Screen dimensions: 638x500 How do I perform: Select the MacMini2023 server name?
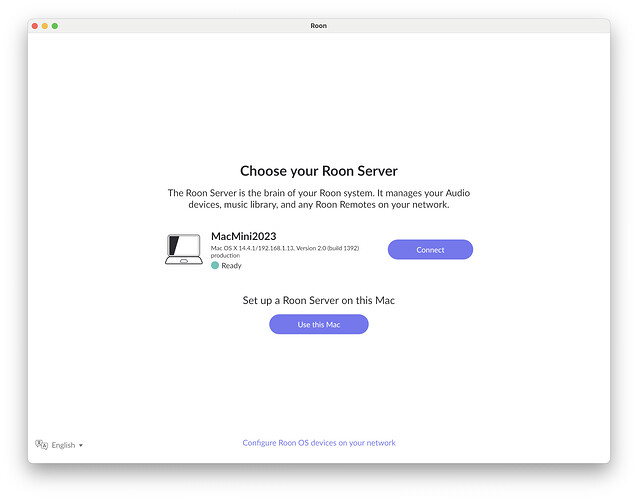(243, 236)
